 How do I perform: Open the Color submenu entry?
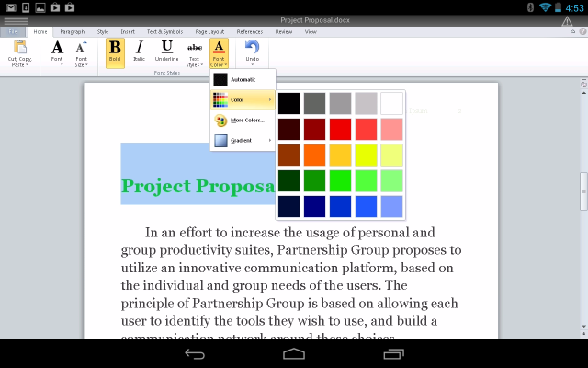click(243, 100)
